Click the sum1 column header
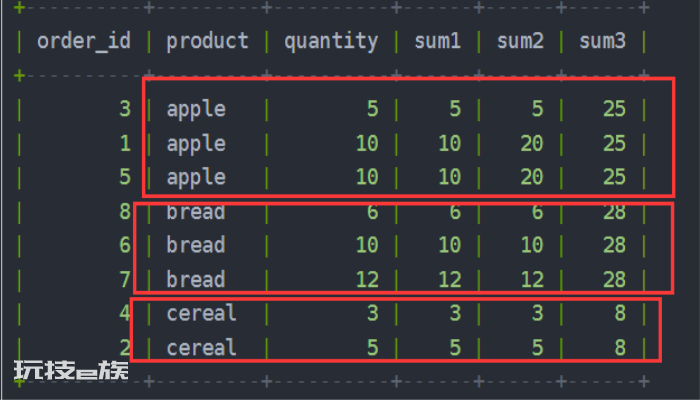This screenshot has height=400, width=700. tap(438, 42)
